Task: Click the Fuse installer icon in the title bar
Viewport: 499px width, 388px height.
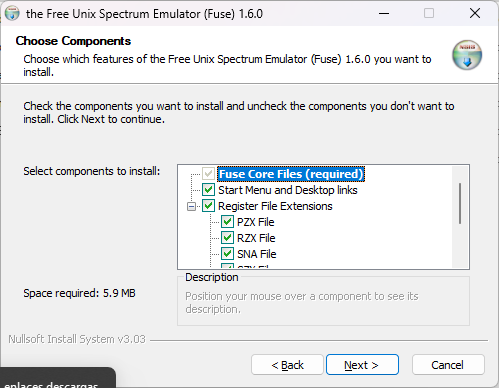Action: [12, 14]
